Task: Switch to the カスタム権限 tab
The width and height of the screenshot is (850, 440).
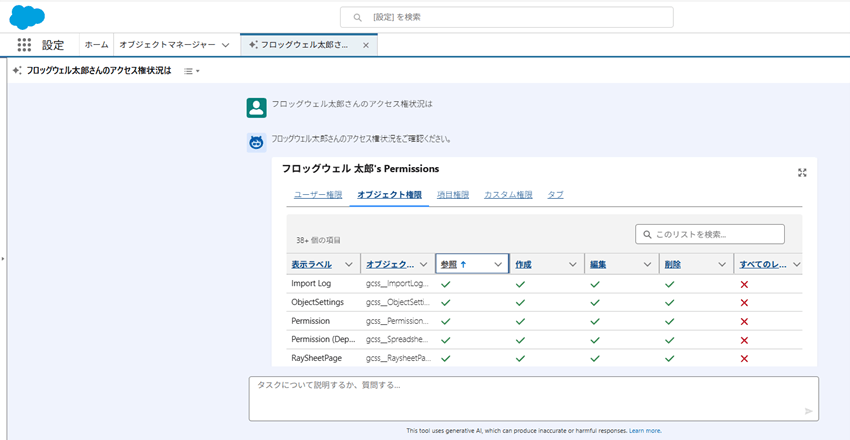Action: click(x=508, y=194)
